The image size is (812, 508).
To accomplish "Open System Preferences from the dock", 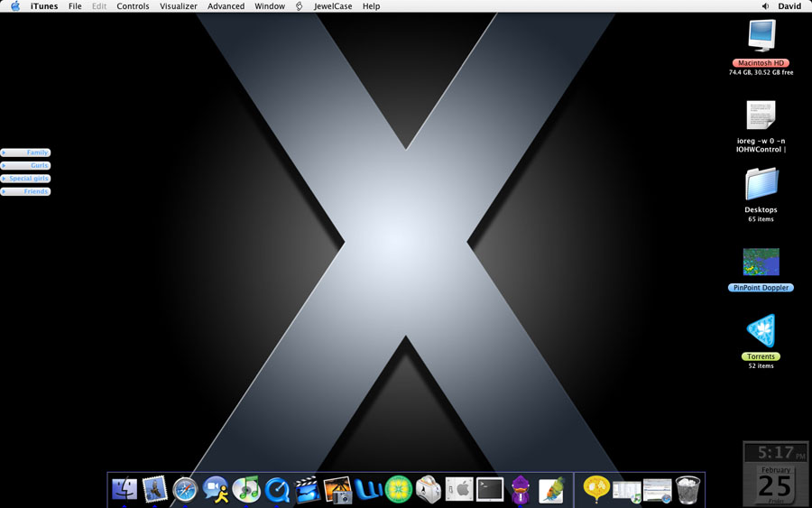I will click(459, 489).
